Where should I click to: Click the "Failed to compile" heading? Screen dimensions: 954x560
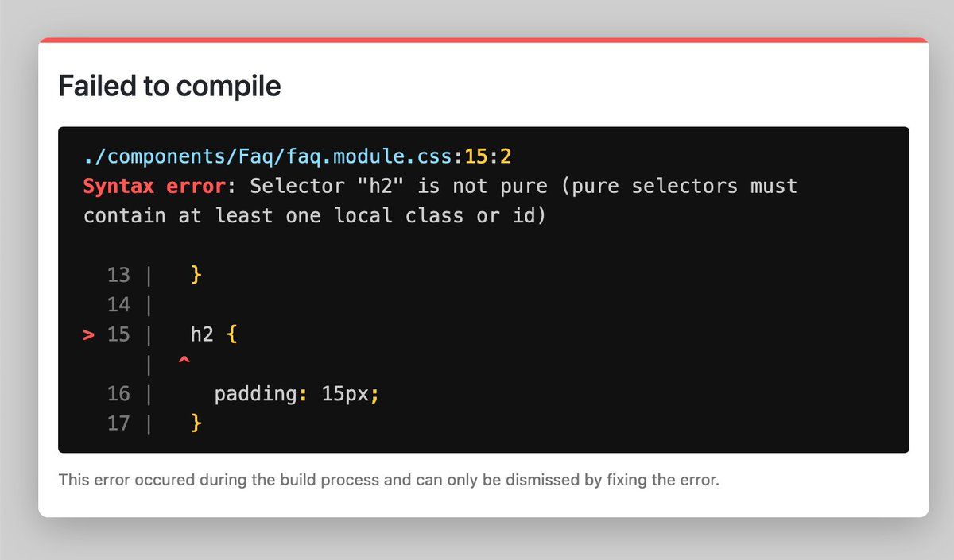tap(169, 85)
